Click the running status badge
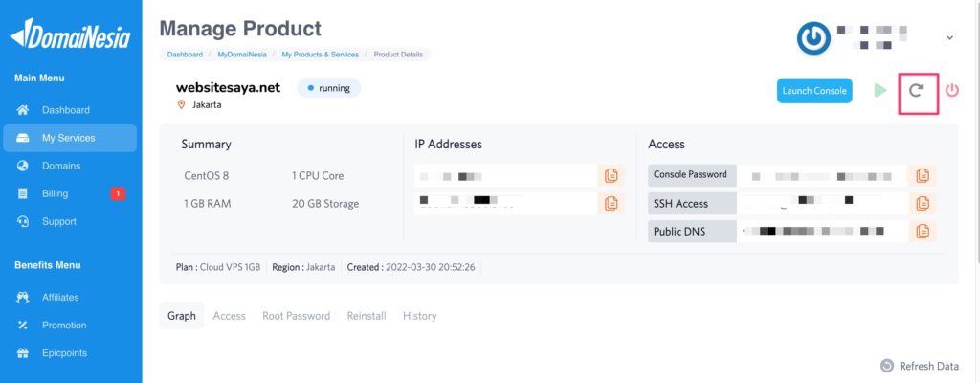Viewport: 980px width, 383px height. [x=329, y=88]
